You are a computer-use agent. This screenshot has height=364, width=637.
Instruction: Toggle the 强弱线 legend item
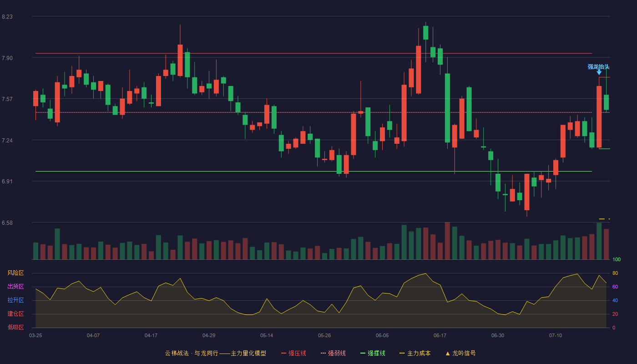pyautogui.click(x=333, y=353)
